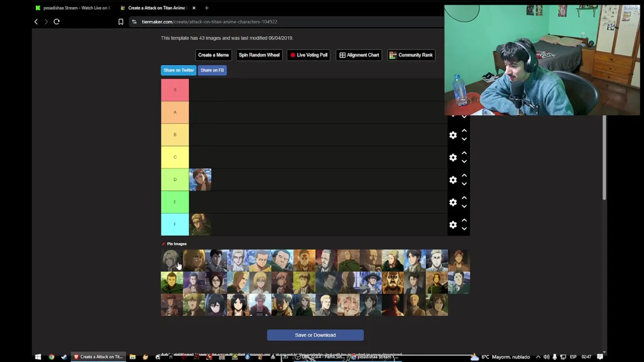
Task: Open settings gear for C tier row
Action: 453,158
